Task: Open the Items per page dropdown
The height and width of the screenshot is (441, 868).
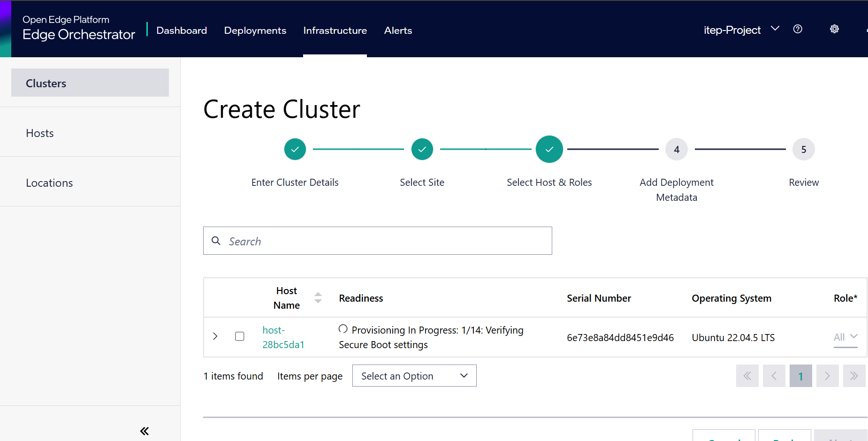Action: point(414,376)
